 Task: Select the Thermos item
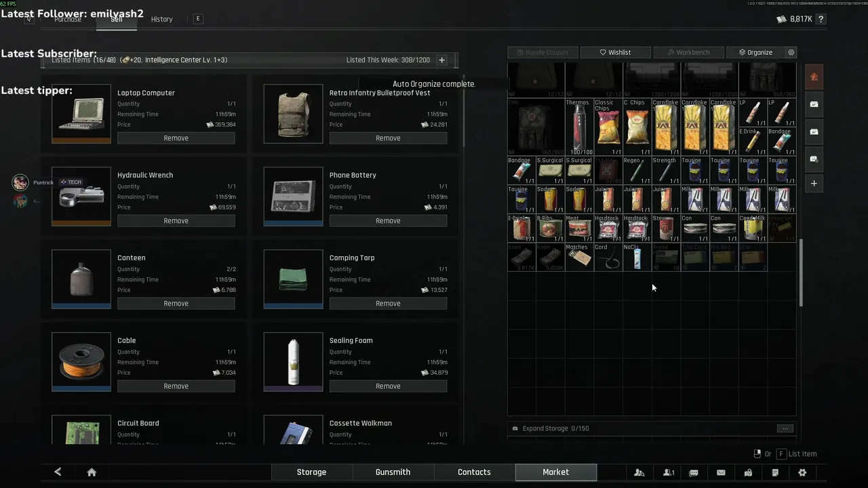[x=578, y=127]
